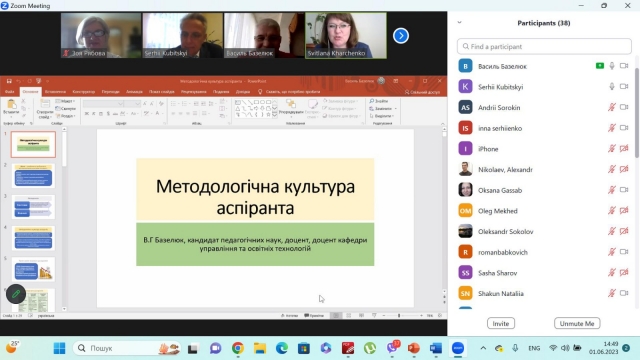Toggle the camera for inna serhiienko
The height and width of the screenshot is (360, 640).
point(624,128)
